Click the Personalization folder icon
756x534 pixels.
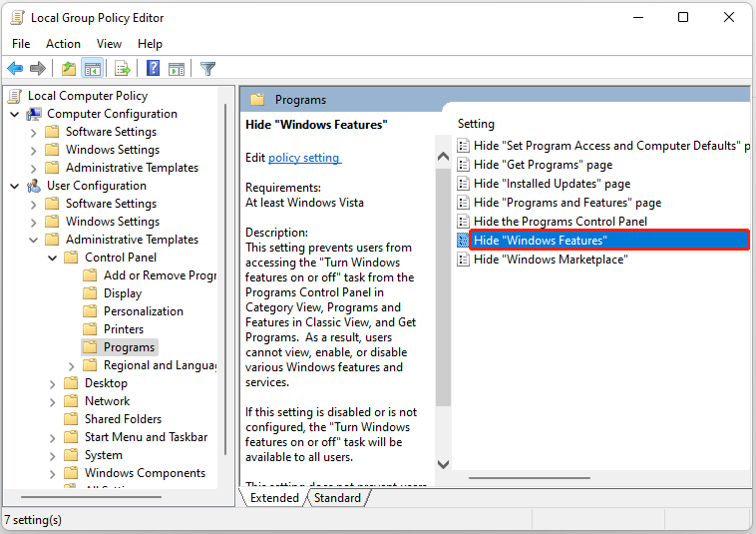pyautogui.click(x=90, y=311)
